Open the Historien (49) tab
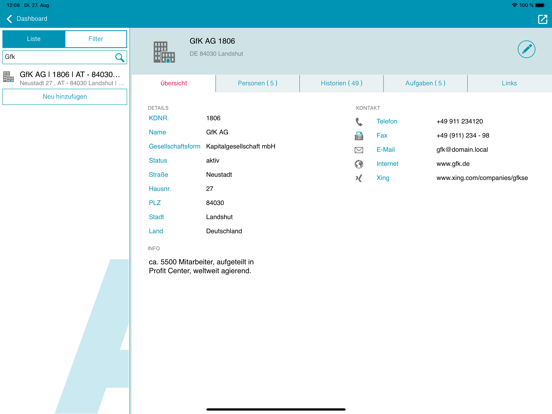Screen dimensions: 552x414 pyautogui.click(x=341, y=83)
